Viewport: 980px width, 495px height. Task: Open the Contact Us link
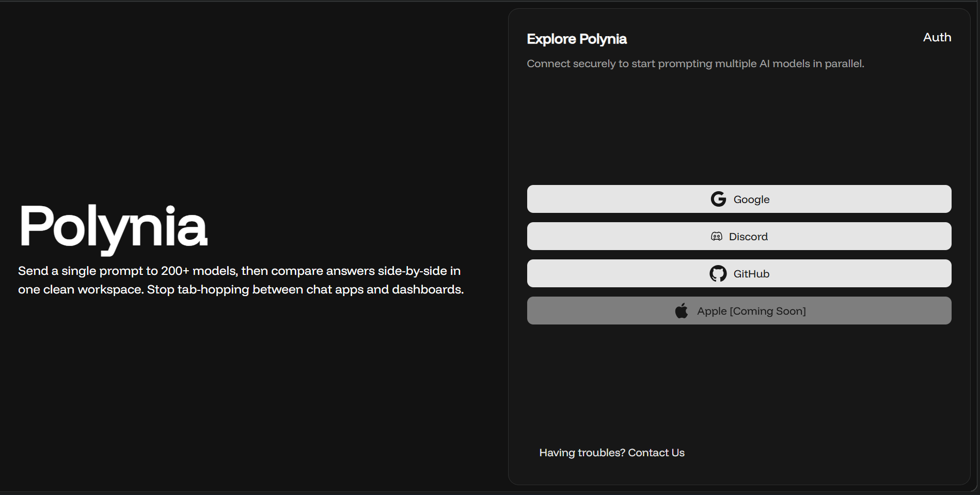pos(656,452)
